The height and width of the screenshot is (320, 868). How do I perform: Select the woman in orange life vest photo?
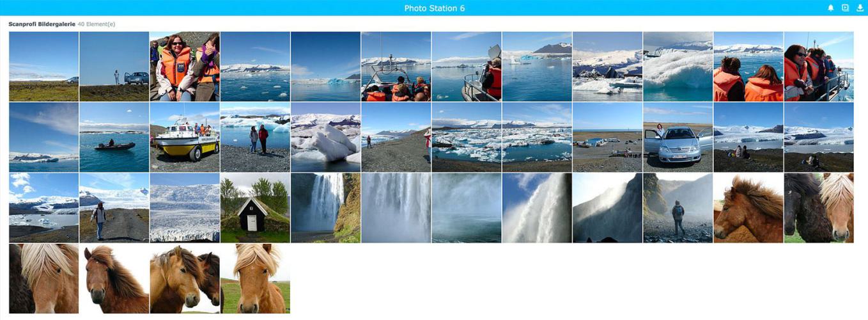tap(185, 67)
